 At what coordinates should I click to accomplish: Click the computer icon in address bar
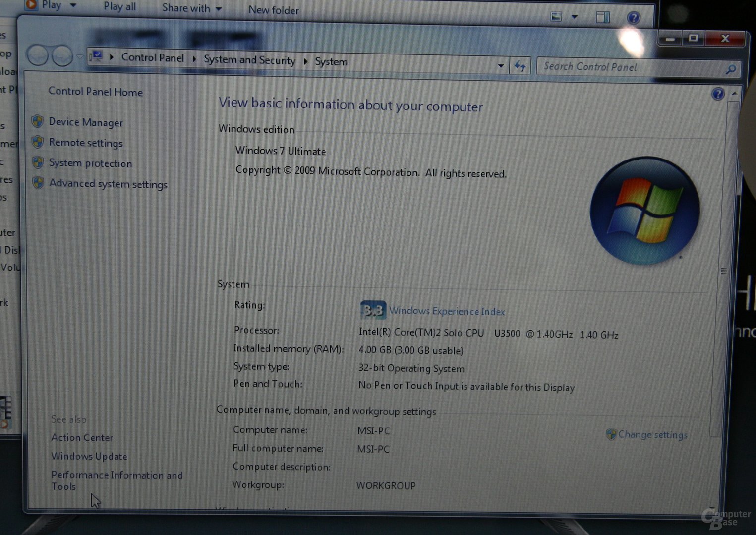click(97, 55)
